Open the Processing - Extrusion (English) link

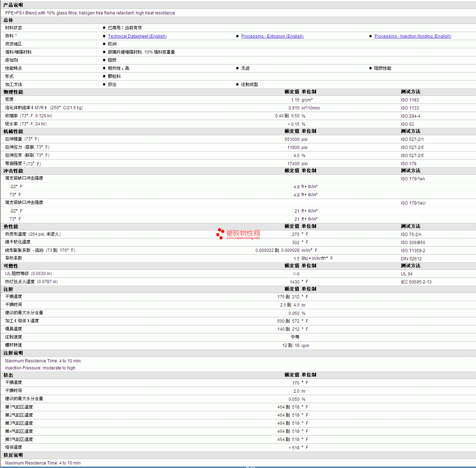pos(272,36)
